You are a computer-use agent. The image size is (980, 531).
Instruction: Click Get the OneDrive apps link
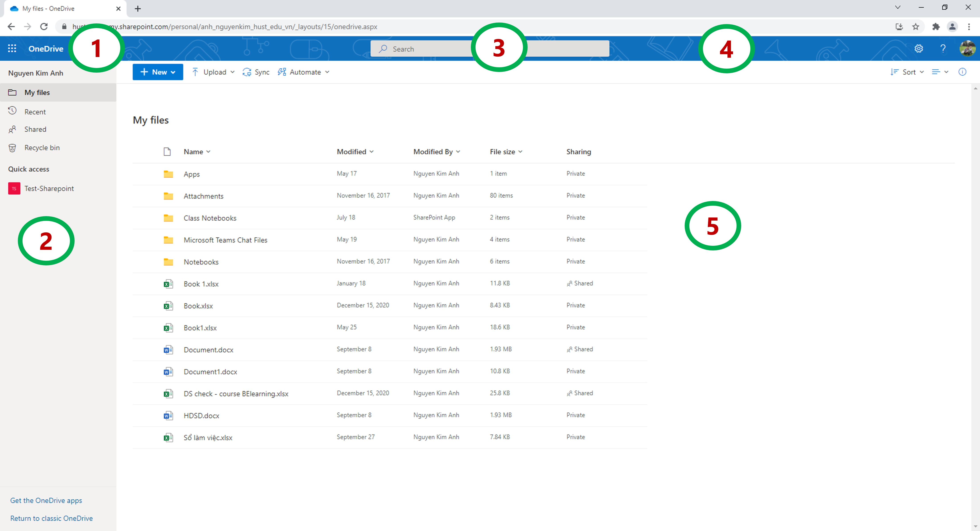(x=46, y=500)
